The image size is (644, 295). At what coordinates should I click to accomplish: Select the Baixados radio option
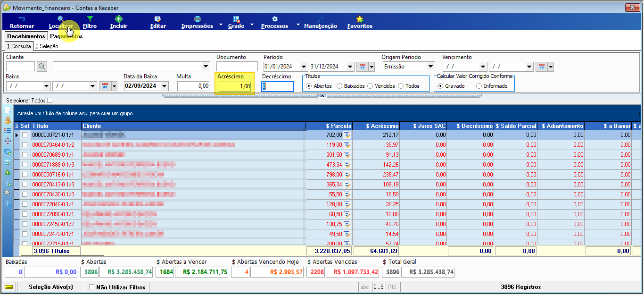[x=339, y=86]
